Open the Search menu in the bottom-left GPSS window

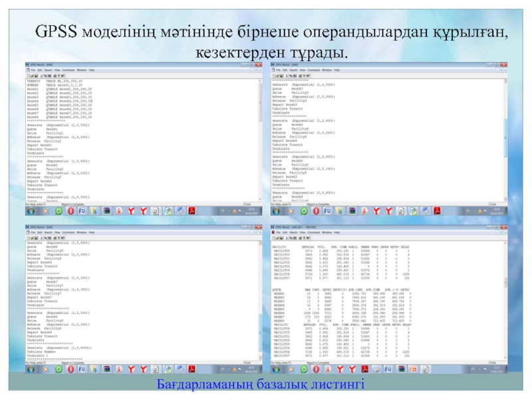(47, 233)
